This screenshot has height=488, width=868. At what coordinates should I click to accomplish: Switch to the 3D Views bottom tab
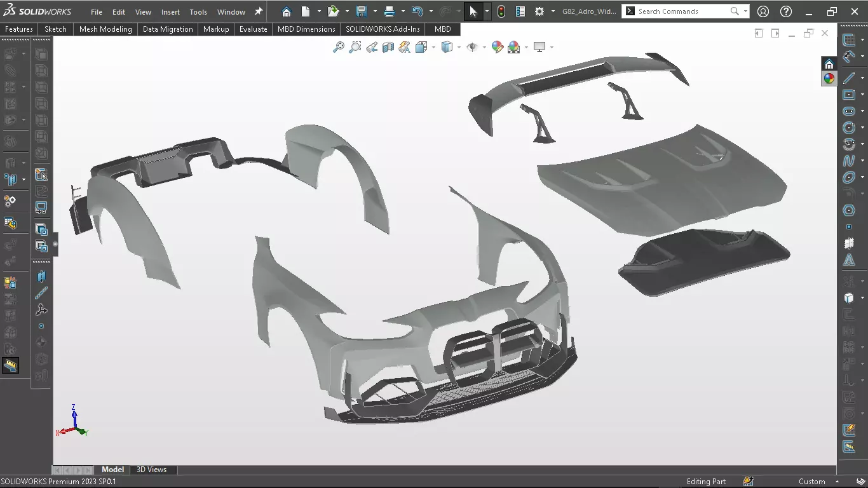152,470
